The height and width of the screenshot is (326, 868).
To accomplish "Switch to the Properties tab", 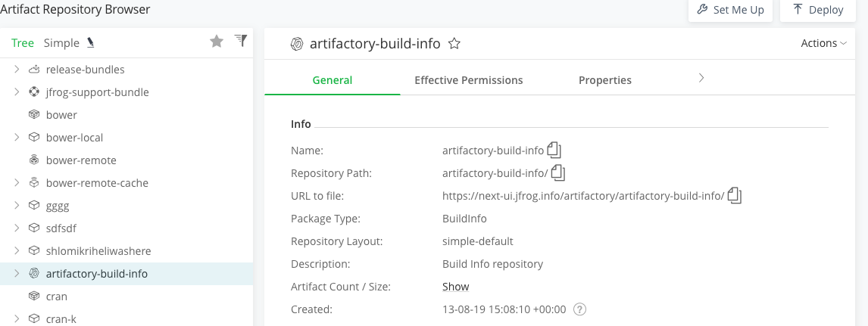I will pos(605,80).
